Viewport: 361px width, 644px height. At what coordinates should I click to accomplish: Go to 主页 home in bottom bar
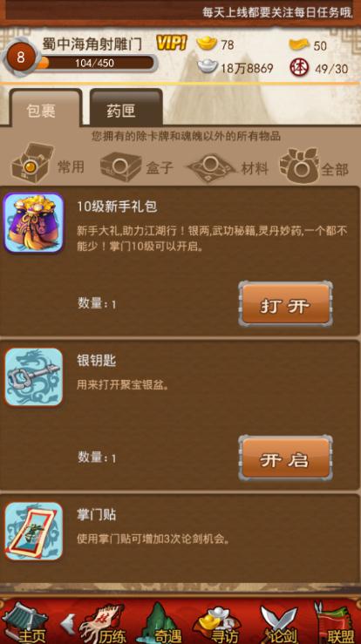[x=24, y=623]
